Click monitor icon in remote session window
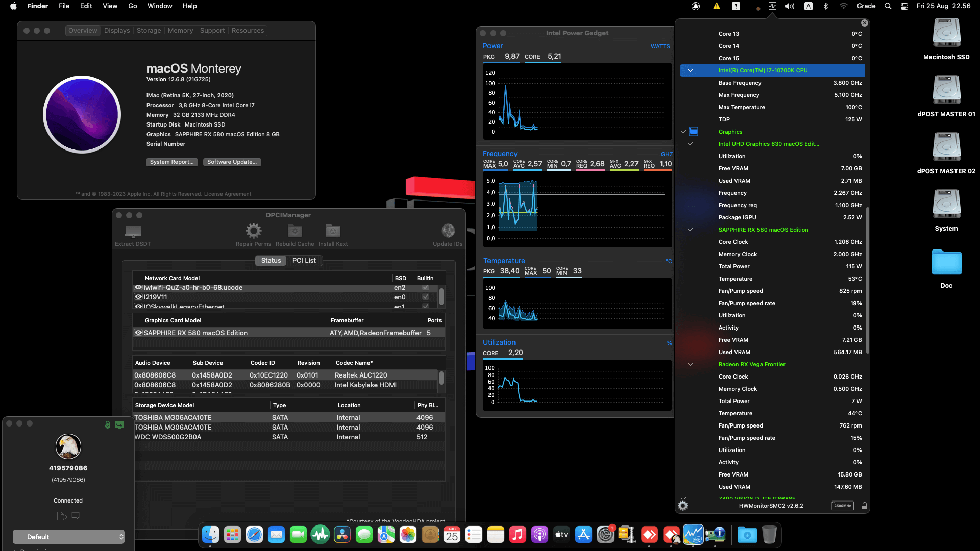The image size is (980, 551). click(119, 424)
